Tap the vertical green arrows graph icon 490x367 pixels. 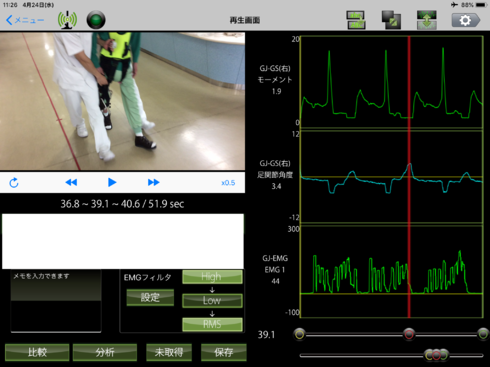tap(427, 20)
